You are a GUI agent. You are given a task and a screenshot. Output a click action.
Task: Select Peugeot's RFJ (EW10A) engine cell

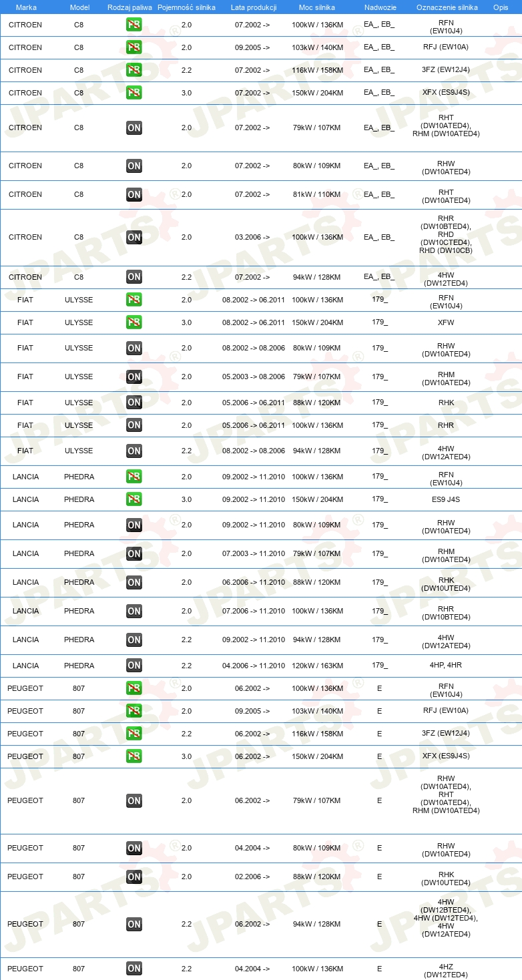pyautogui.click(x=446, y=711)
